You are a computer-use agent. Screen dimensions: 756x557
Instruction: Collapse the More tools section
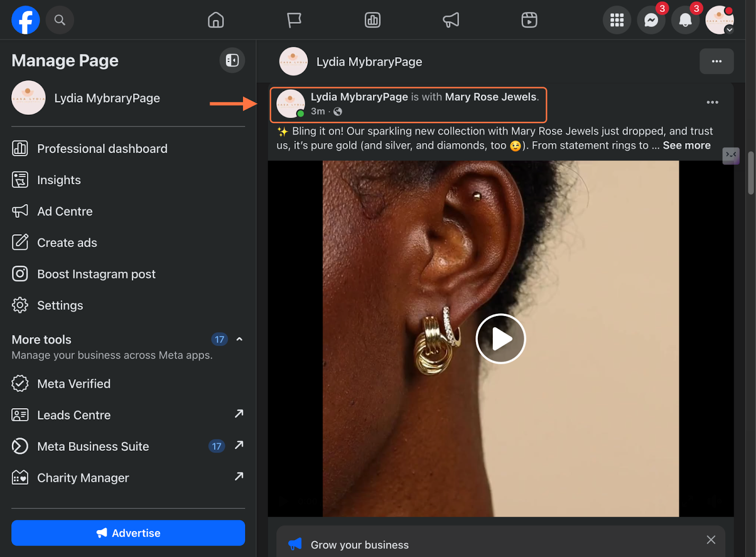240,339
